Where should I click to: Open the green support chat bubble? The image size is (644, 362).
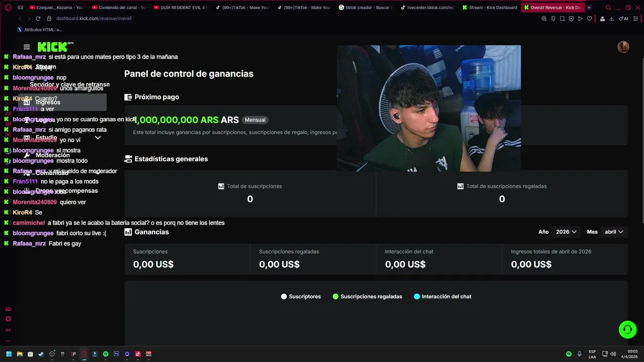click(x=627, y=330)
